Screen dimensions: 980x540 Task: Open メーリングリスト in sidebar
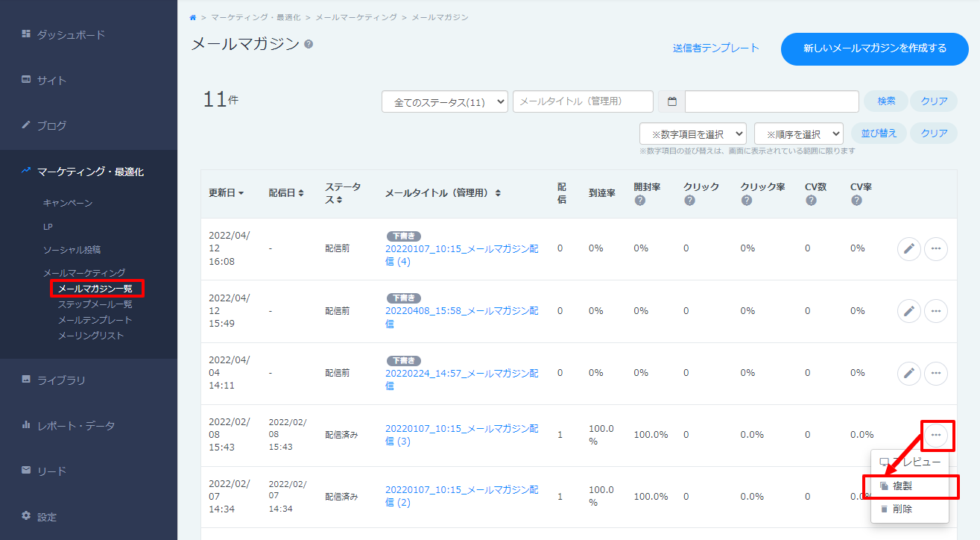91,336
